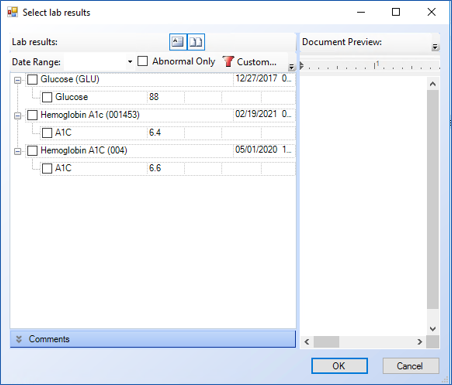
Task: Check the Hemoglobin A1C (004) checkbox
Action: 32,151
